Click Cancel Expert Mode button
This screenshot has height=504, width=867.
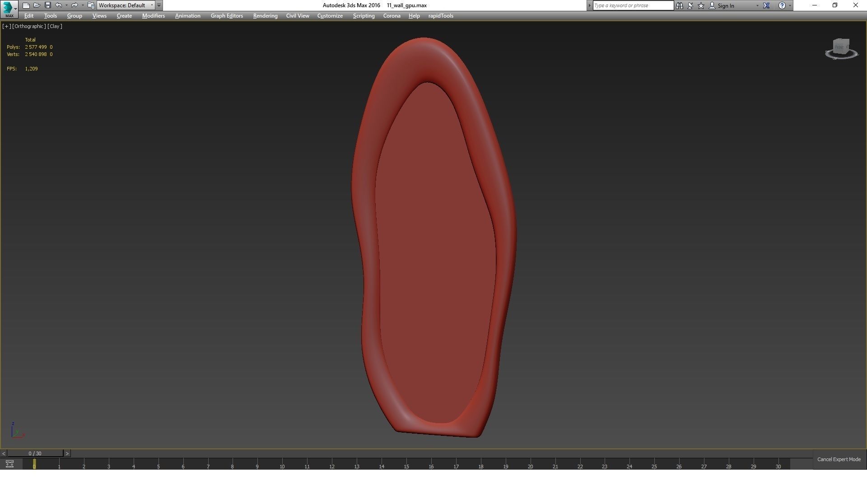click(x=839, y=459)
